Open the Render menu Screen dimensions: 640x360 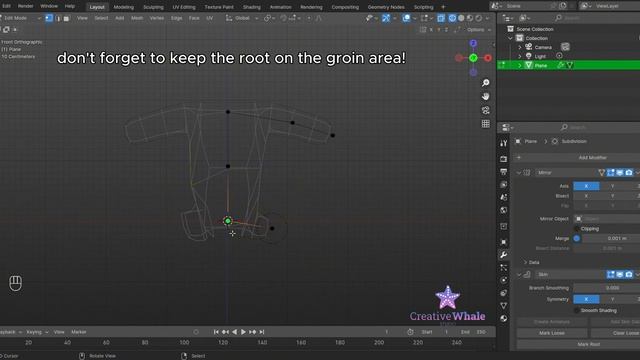coord(25,6)
